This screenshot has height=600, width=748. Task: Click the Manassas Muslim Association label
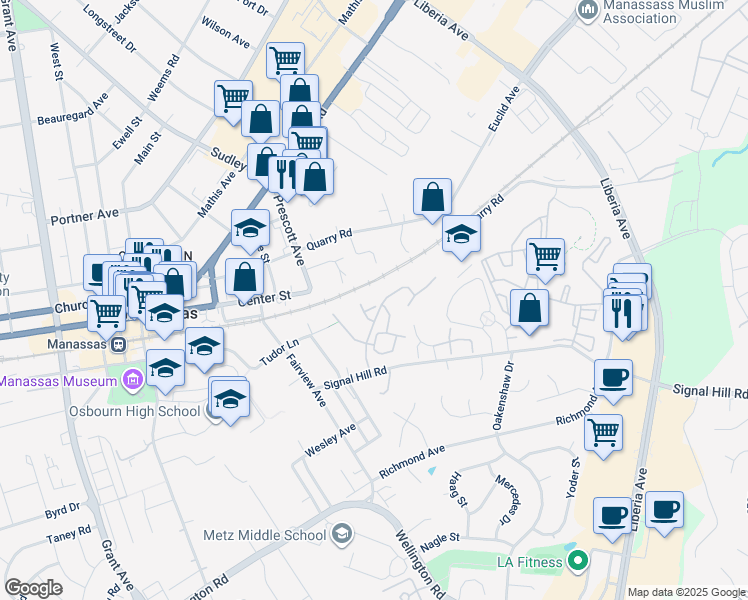(663, 11)
